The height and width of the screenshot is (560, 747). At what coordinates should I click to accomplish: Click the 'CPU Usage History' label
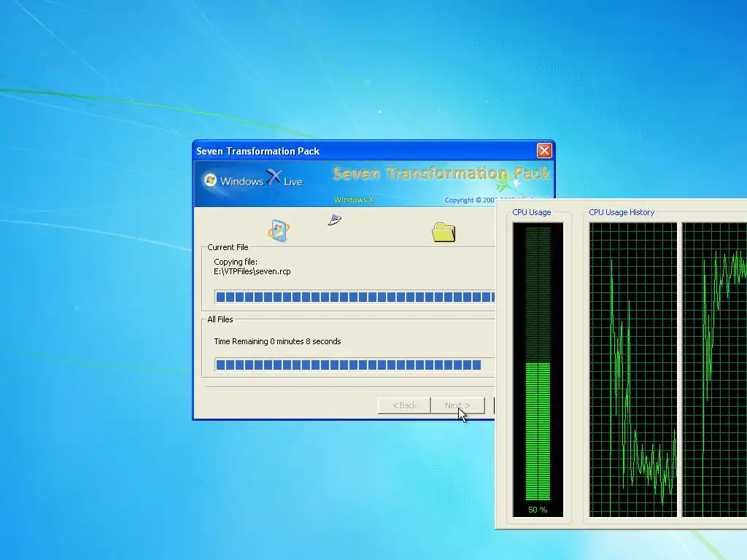622,212
